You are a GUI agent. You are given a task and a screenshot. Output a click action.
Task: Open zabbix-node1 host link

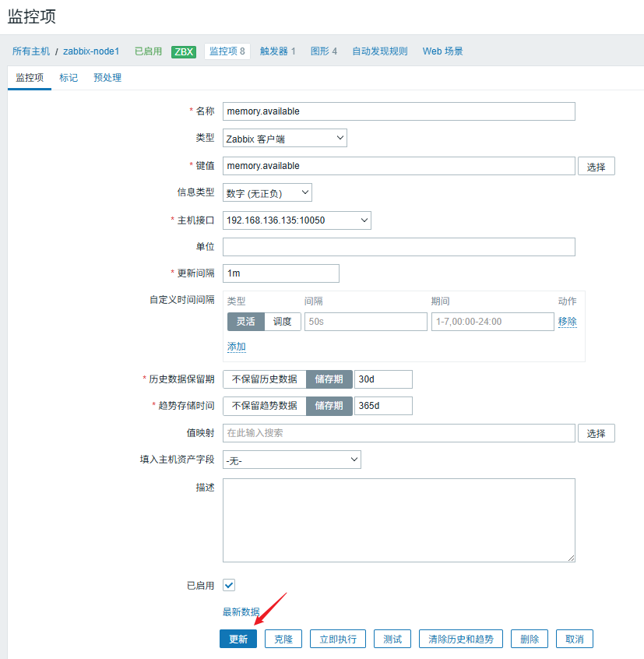[91, 51]
